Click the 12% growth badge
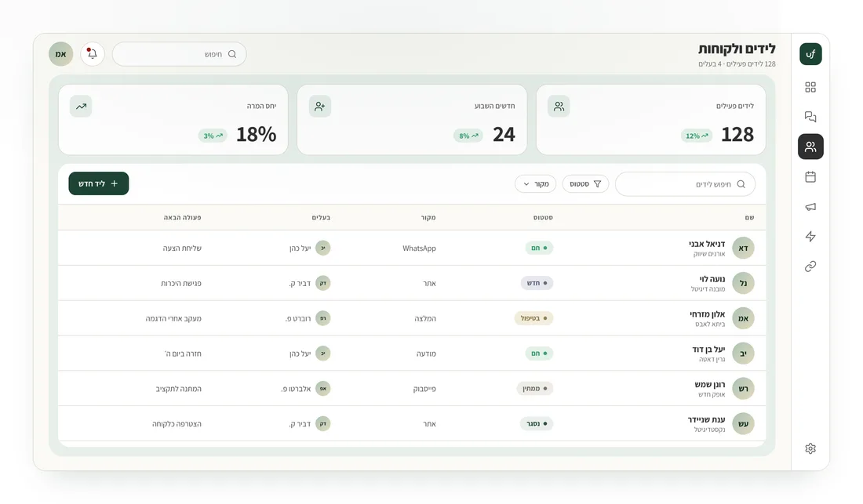 [696, 136]
